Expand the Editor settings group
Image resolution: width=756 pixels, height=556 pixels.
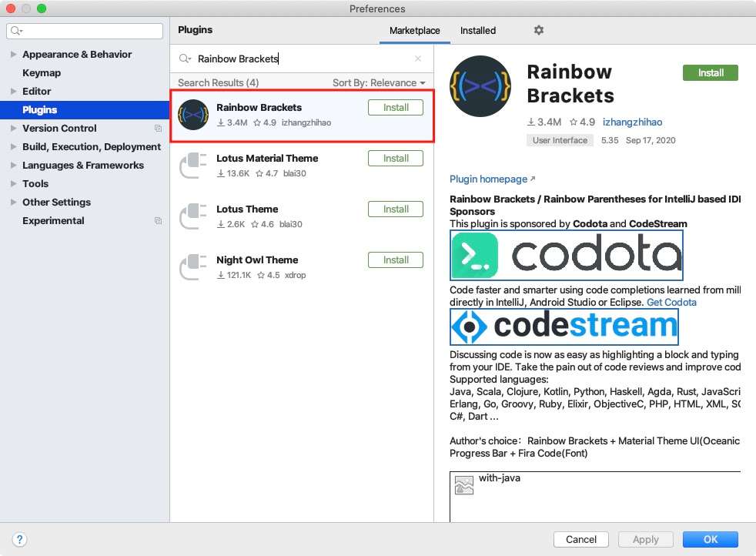tap(14, 91)
